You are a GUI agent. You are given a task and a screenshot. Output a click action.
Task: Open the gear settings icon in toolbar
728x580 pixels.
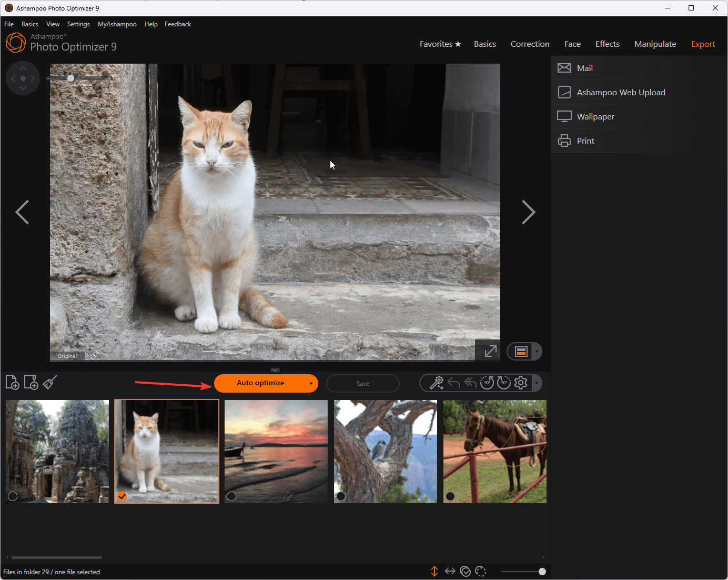[521, 383]
